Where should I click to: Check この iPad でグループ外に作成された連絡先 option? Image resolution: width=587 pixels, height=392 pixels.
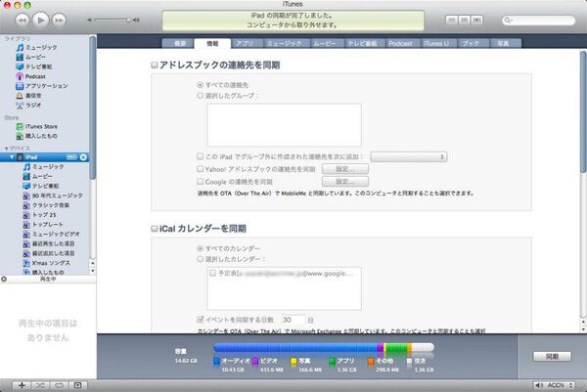pyautogui.click(x=201, y=156)
